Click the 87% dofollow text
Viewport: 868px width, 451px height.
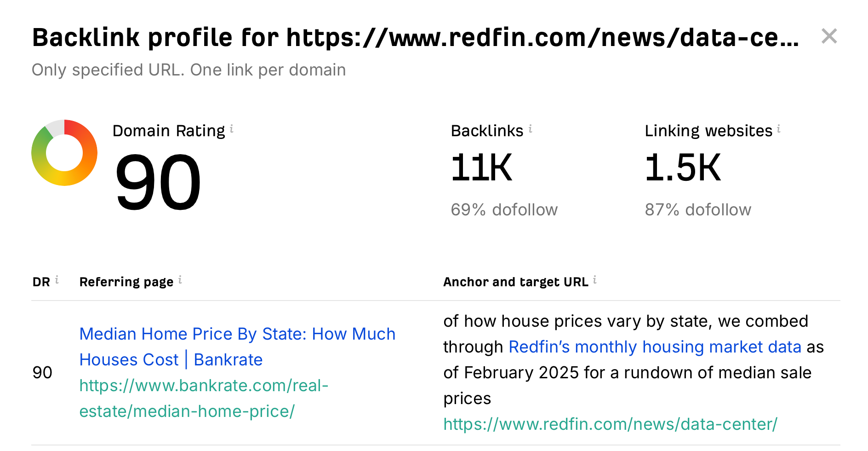(697, 210)
